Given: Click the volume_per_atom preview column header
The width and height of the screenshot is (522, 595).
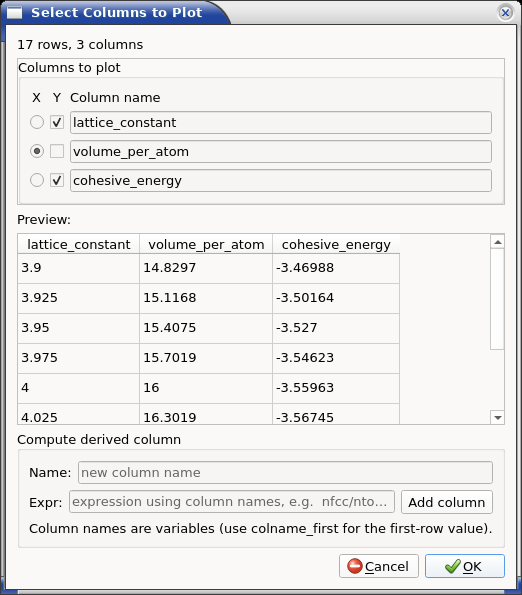Looking at the screenshot, I should pyautogui.click(x=206, y=244).
